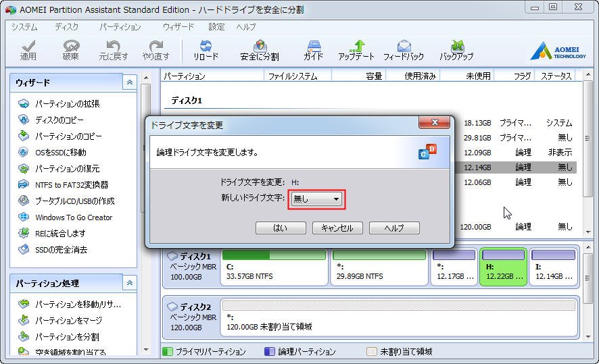This screenshot has height=364, width=599.
Task: Launch OSをSSDに移動 wizard
Action: [52, 152]
